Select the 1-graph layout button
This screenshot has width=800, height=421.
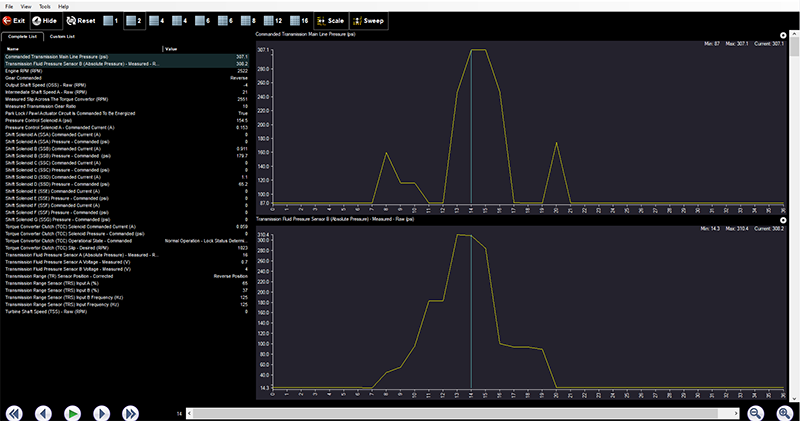[112, 20]
